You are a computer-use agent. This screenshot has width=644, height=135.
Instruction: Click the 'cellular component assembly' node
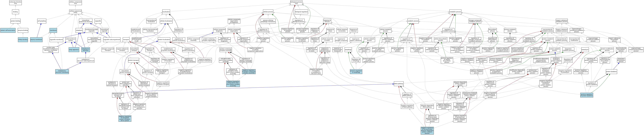194,40
